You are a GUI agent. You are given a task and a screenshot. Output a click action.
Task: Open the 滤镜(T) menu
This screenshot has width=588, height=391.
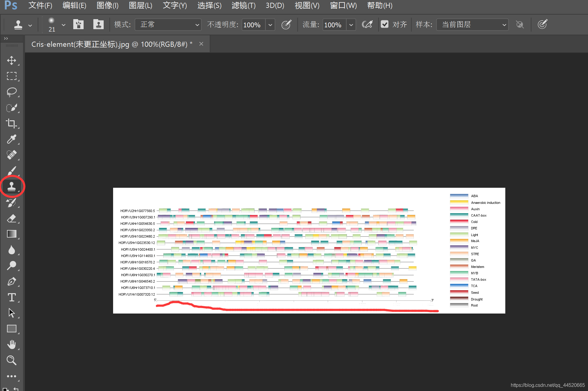pyautogui.click(x=243, y=5)
